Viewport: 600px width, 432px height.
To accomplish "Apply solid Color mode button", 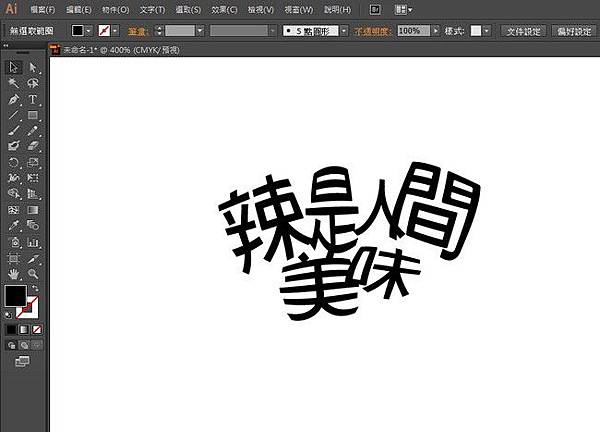I will (11, 329).
